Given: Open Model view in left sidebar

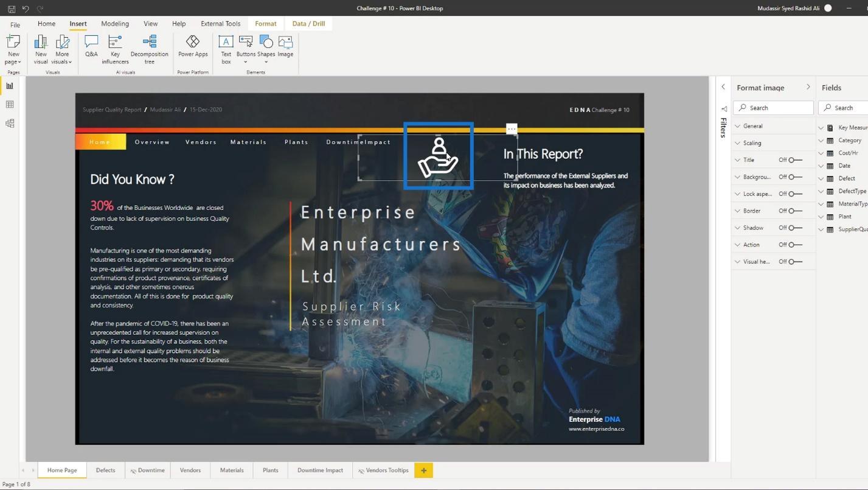Looking at the screenshot, I should tap(10, 124).
